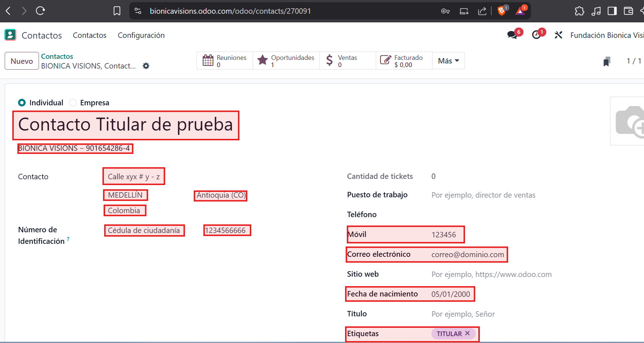Viewport: 644px width, 343px height.
Task: Open the Contactos menu item
Action: pyautogui.click(x=90, y=35)
